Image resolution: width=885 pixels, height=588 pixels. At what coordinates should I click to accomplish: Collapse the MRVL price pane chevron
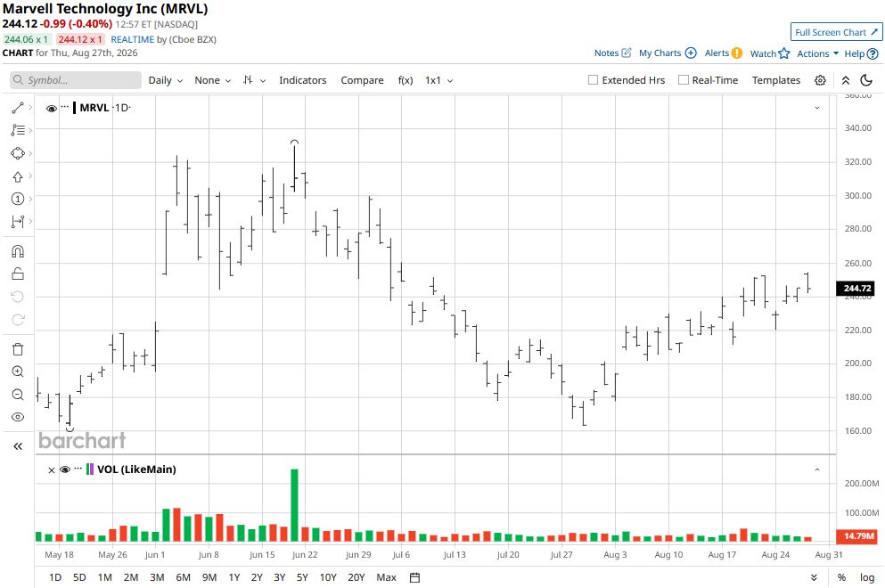pyautogui.click(x=816, y=108)
